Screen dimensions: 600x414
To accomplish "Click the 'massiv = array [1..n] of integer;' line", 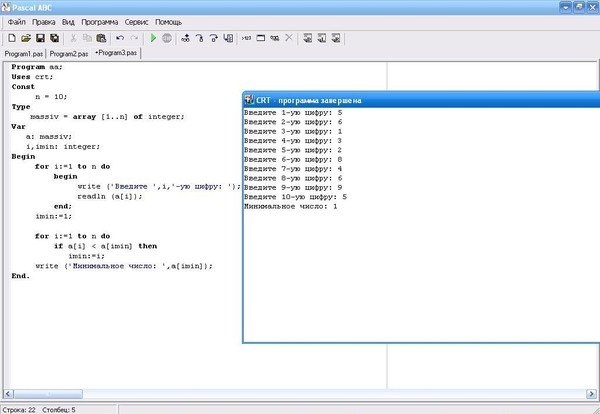I will point(107,117).
